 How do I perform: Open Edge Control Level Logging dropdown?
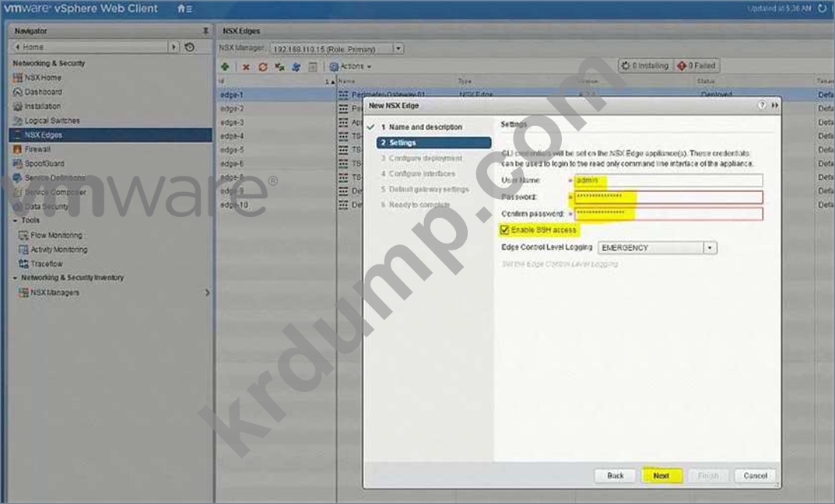(x=710, y=248)
